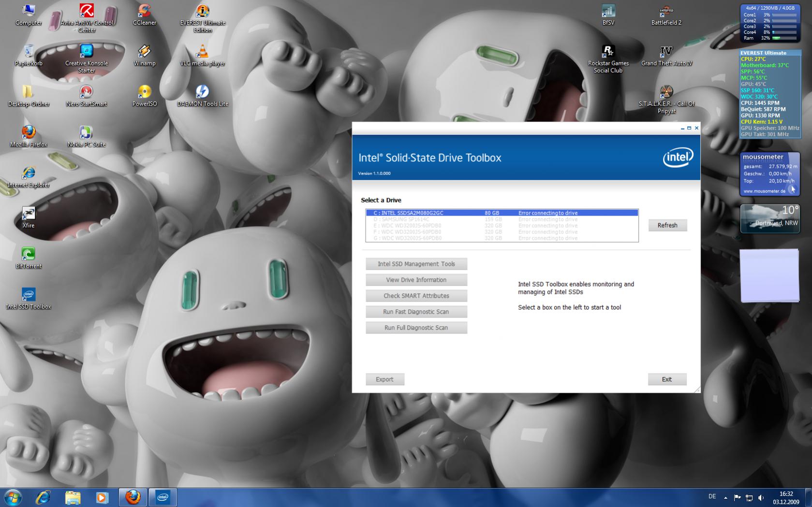Screen dimensions: 812x507
Task: Click the Grand Theft Auto IV shortcut
Action: [666, 55]
